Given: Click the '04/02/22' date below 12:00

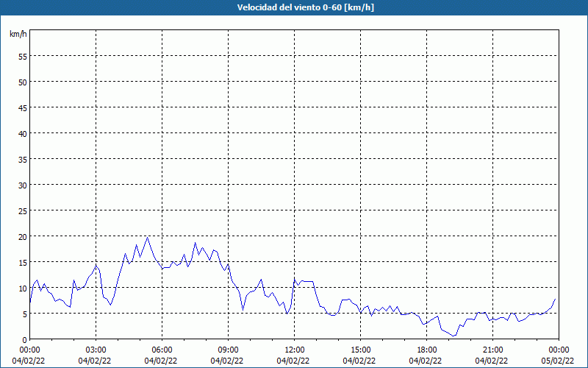Looking at the screenshot, I should coord(295,361).
